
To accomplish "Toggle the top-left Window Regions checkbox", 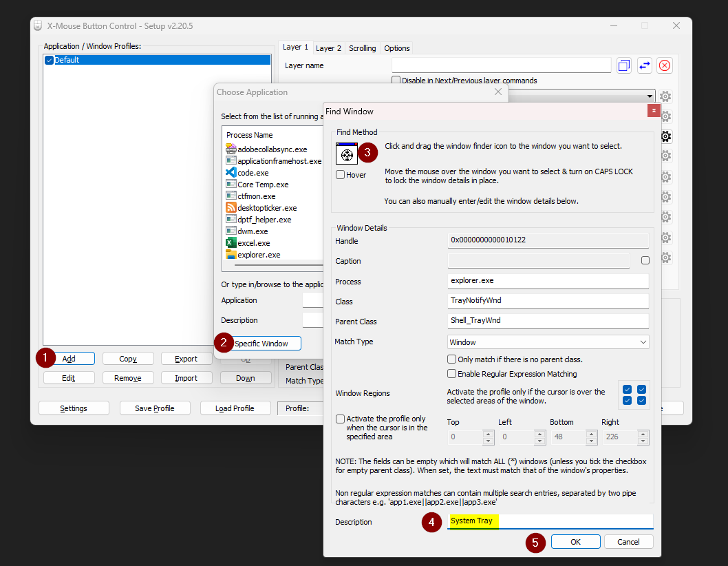I will [628, 390].
